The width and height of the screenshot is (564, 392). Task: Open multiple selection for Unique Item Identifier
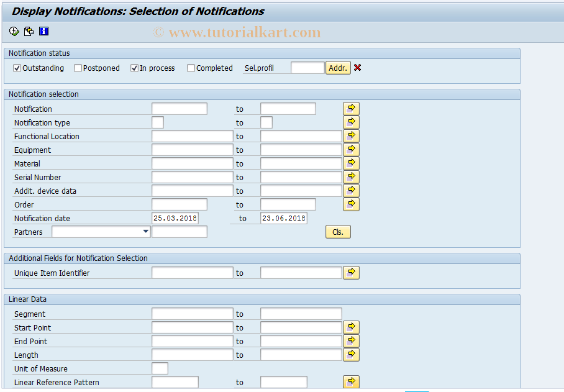[x=351, y=272]
